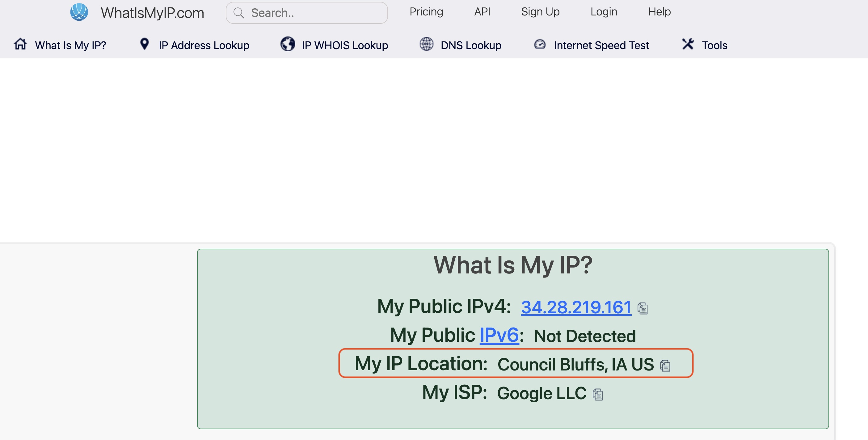This screenshot has width=868, height=440.
Task: Open the Help link
Action: [x=659, y=12]
